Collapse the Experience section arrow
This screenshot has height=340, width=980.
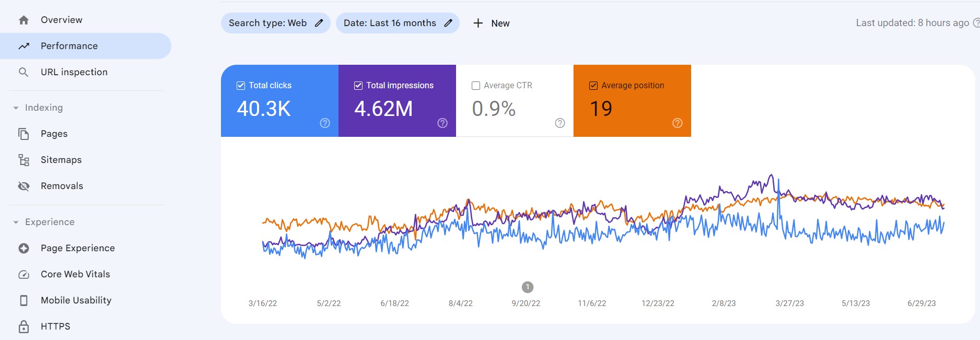pos(16,222)
